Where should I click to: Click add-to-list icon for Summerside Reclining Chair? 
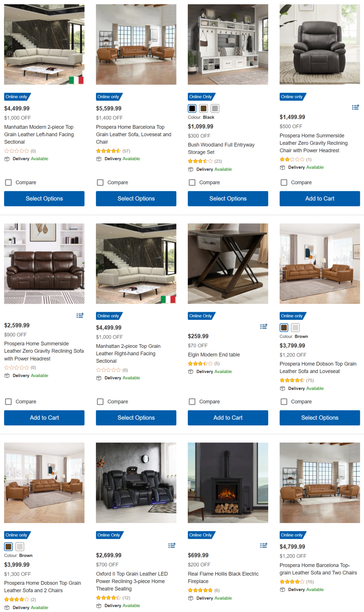[355, 107]
